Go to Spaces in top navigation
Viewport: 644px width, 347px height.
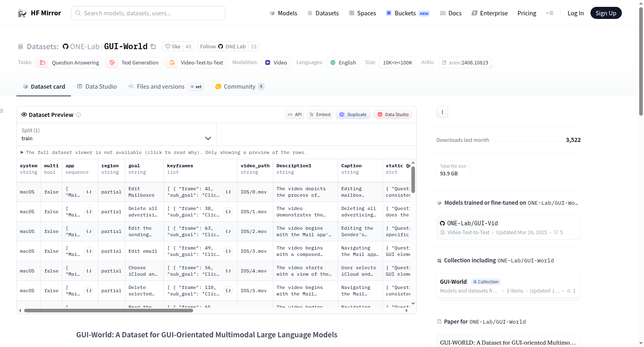point(362,13)
